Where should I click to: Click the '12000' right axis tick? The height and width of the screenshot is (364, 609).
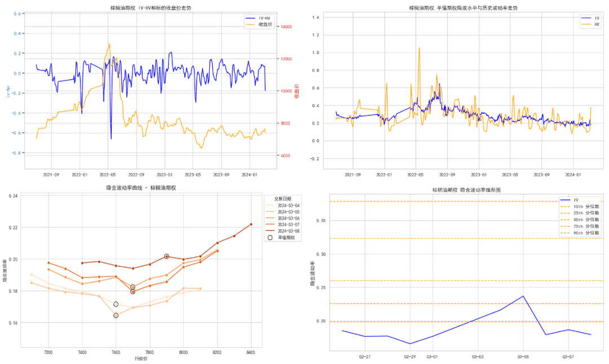(286, 59)
